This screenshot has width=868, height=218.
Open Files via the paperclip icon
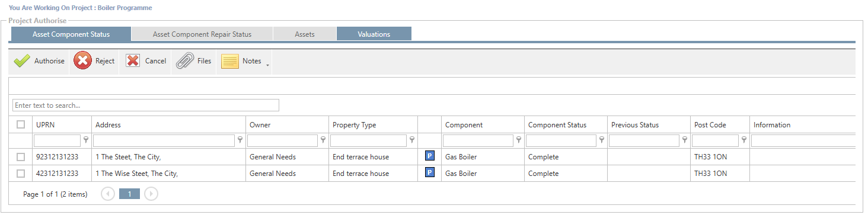185,60
